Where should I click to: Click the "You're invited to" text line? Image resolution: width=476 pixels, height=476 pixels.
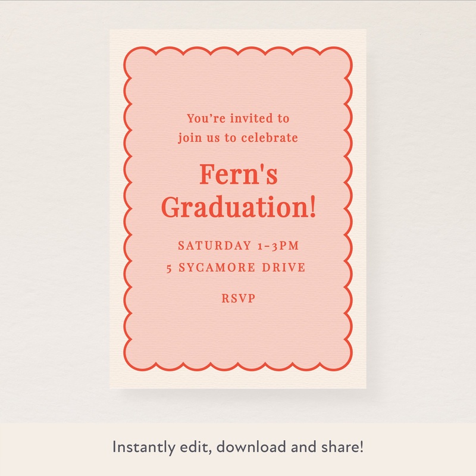click(238, 119)
